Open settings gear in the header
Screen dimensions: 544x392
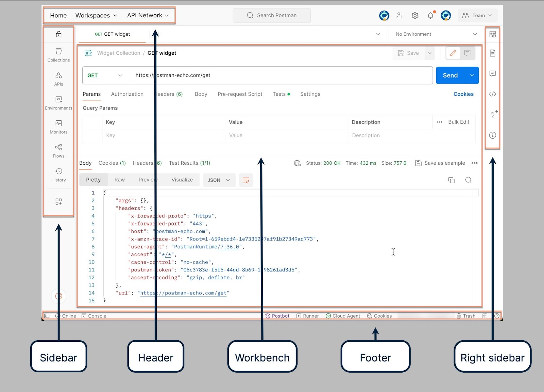coord(415,15)
